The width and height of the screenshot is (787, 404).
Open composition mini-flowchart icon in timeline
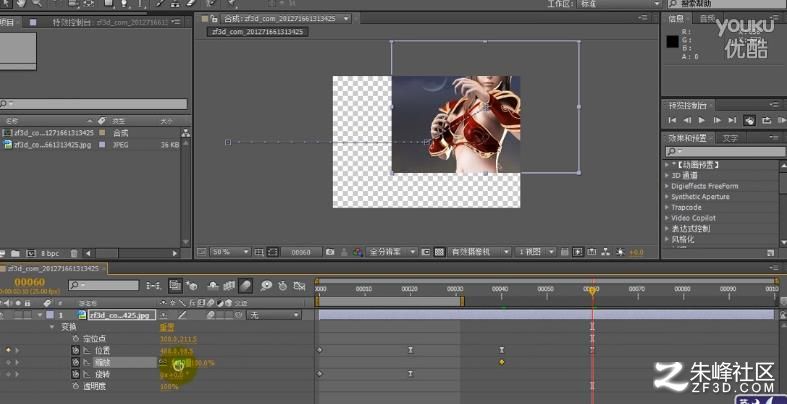(154, 286)
